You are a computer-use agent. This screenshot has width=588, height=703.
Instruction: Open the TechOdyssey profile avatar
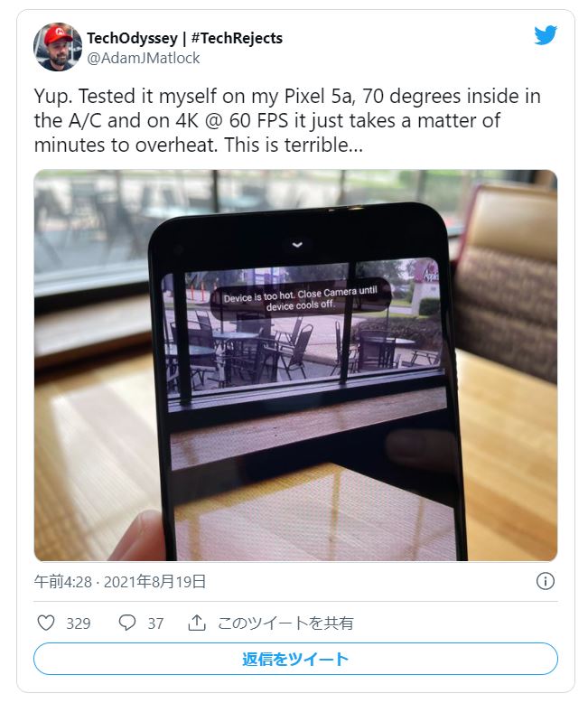58,47
